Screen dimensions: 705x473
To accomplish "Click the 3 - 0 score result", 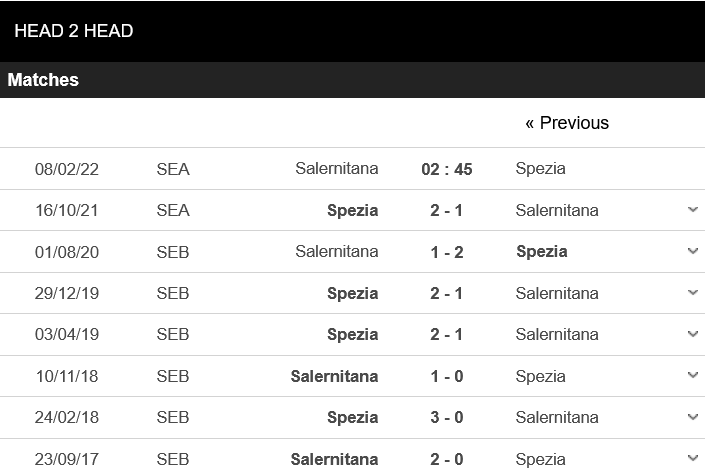I will pyautogui.click(x=446, y=417).
